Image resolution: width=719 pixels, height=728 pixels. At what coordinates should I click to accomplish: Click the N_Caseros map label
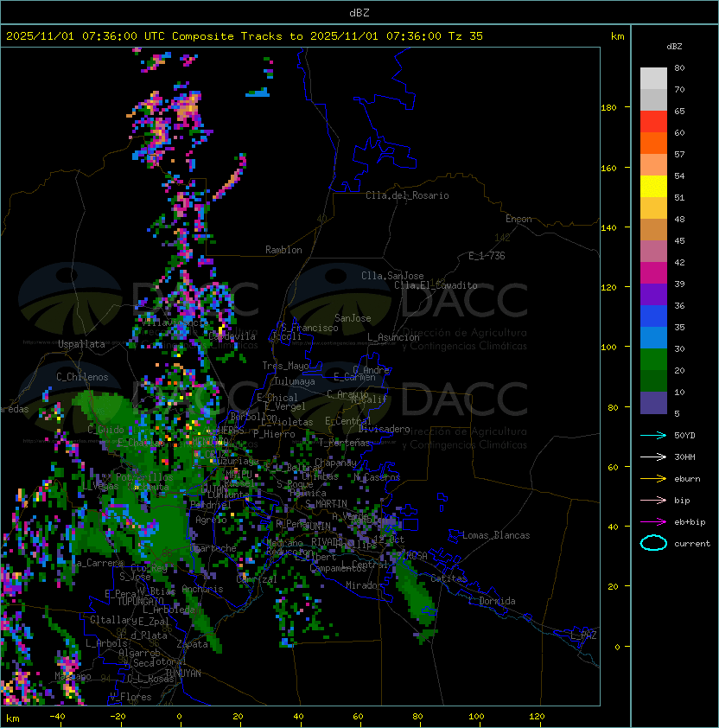pyautogui.click(x=377, y=476)
